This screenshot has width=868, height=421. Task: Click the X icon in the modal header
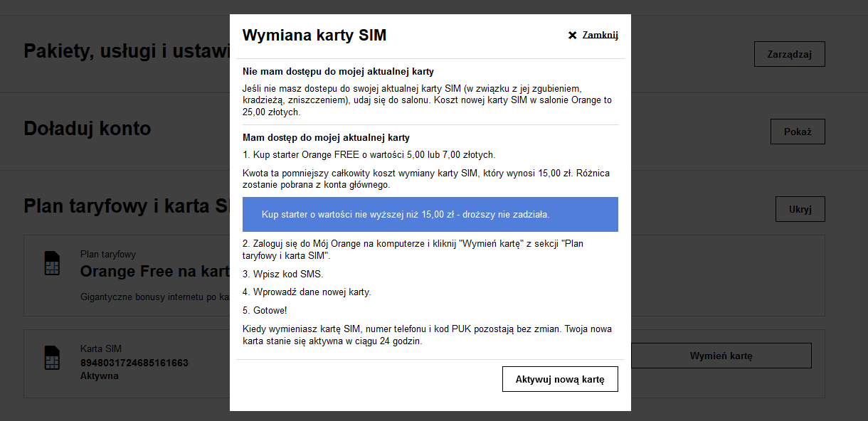(x=571, y=33)
